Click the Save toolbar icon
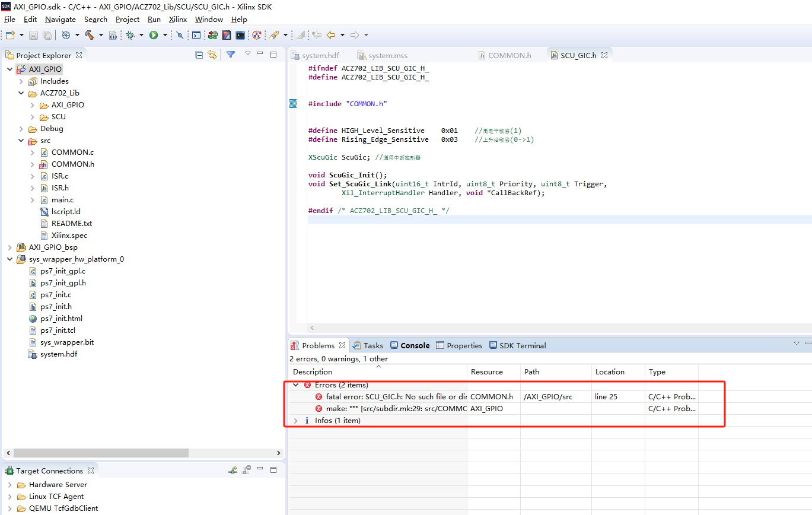This screenshot has width=812, height=515. (33, 36)
